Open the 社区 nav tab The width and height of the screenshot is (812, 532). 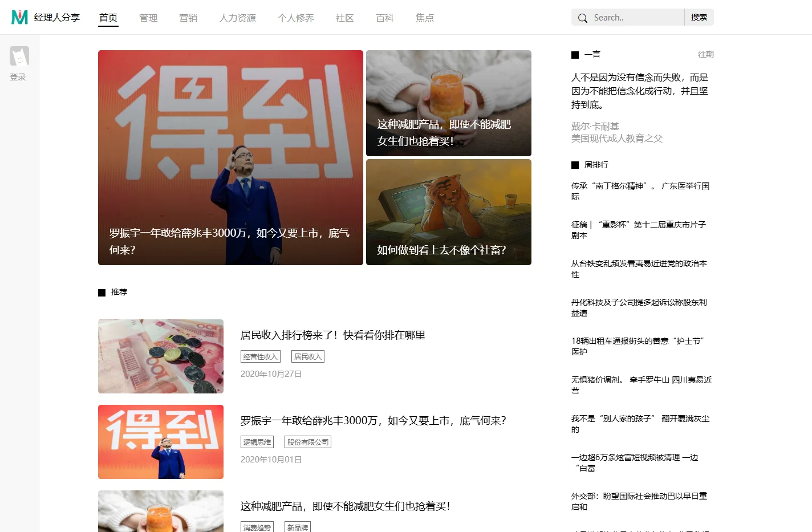pyautogui.click(x=345, y=18)
